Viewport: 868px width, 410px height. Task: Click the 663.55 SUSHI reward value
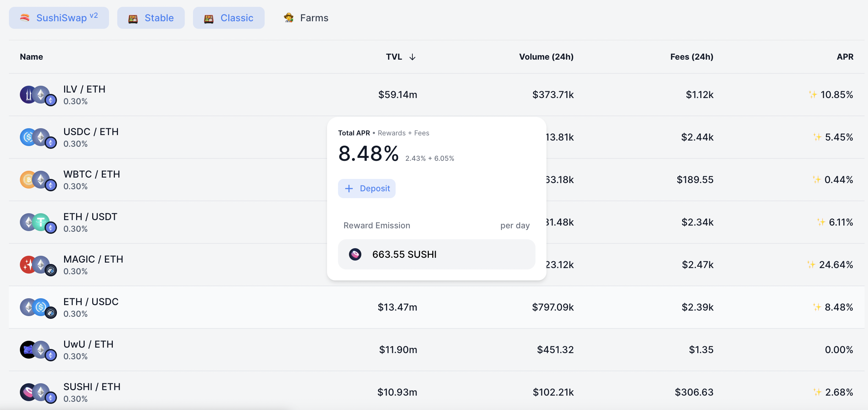pos(405,254)
